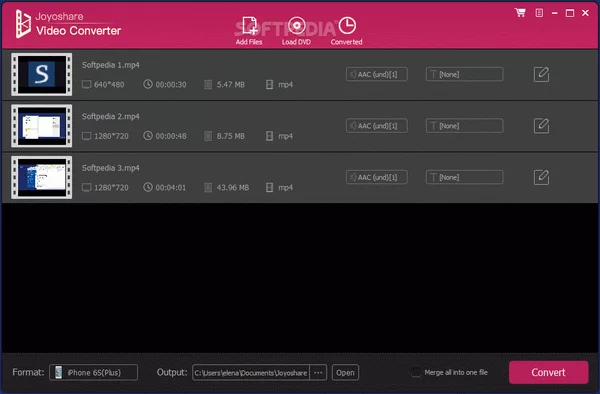Open subtitle dropdown for Softpedia 1.mp4
Screen dimensions: 600x394
click(x=465, y=74)
